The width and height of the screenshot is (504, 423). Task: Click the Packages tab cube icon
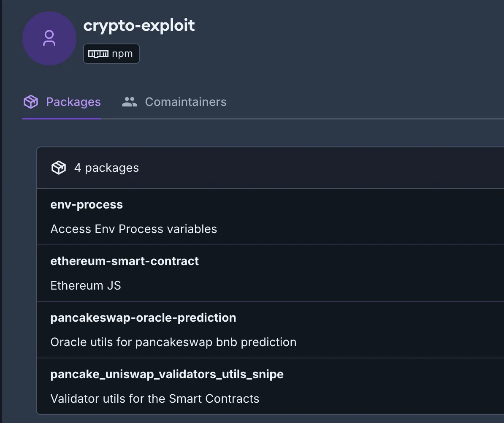31,102
